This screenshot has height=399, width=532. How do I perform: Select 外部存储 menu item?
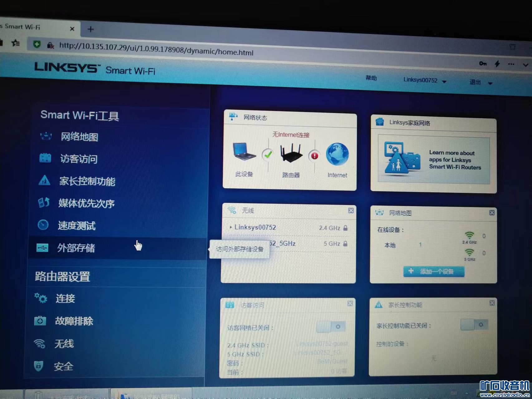(x=76, y=248)
